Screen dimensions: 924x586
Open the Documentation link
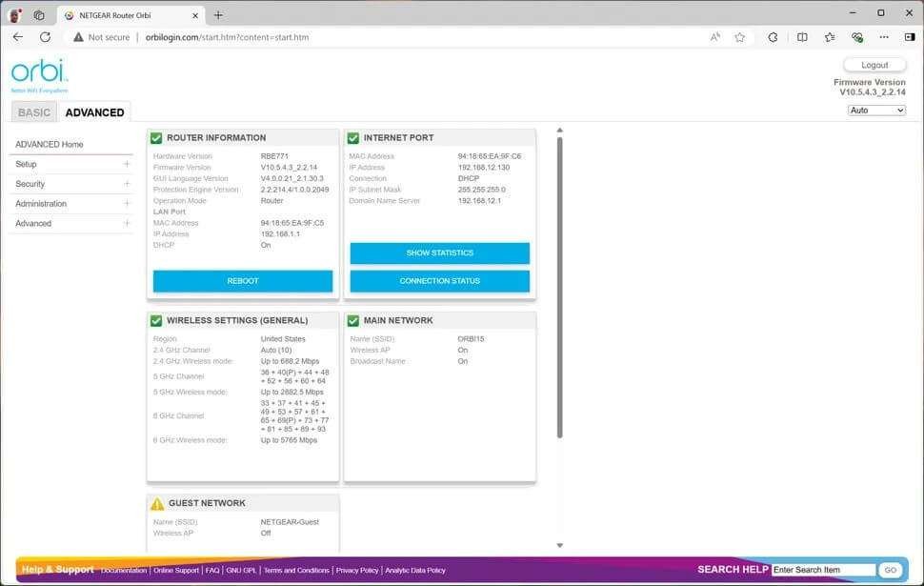pyautogui.click(x=124, y=570)
